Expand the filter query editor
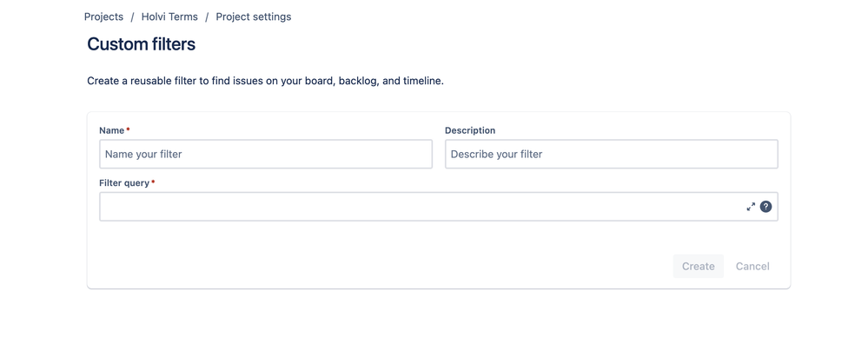This screenshot has width=868, height=358. (x=751, y=207)
